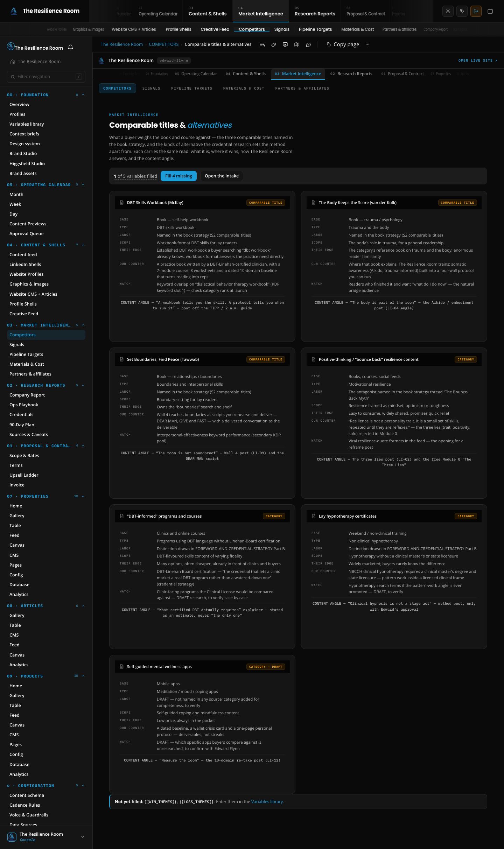Screen dimensions: 504x849
Task: Open the Variables library link in notice
Action: coord(267,801)
